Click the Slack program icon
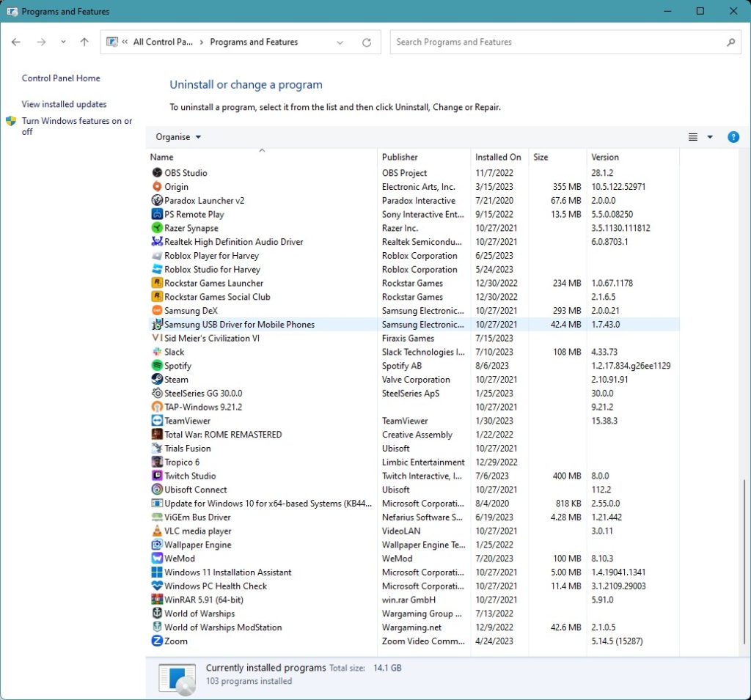 157,352
